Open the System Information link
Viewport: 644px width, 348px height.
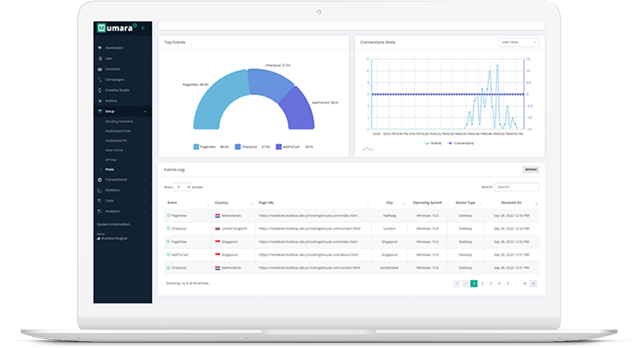pos(114,225)
